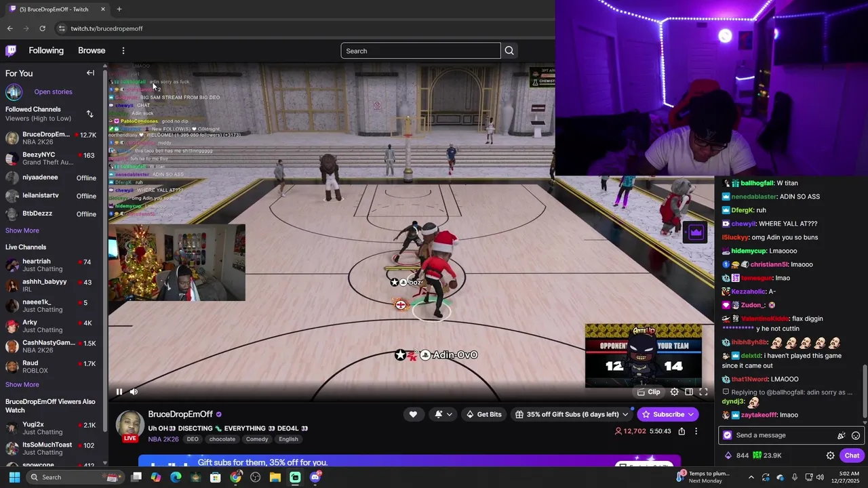Click Get Bits
Viewport: 868px width, 488px height.
coord(484,414)
